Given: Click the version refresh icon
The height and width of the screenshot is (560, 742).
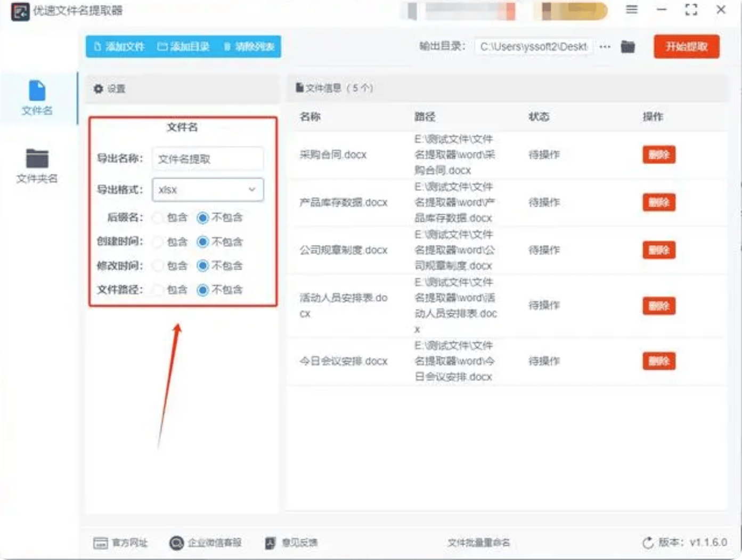Looking at the screenshot, I should tap(648, 543).
